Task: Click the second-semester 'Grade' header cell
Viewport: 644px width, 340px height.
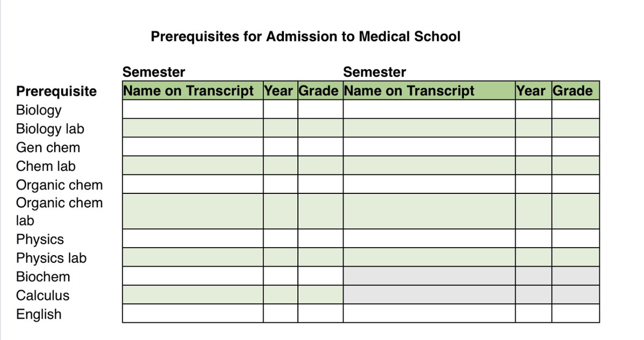Action: [x=573, y=91]
